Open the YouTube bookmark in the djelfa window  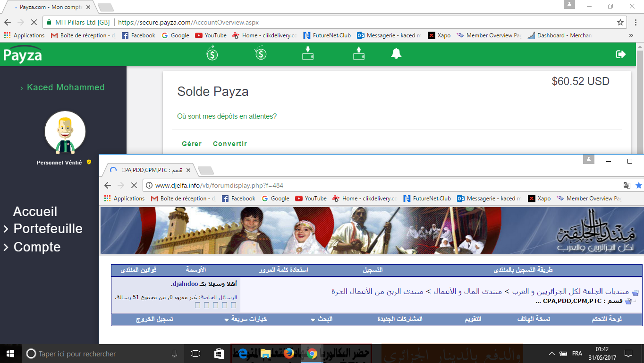311,199
